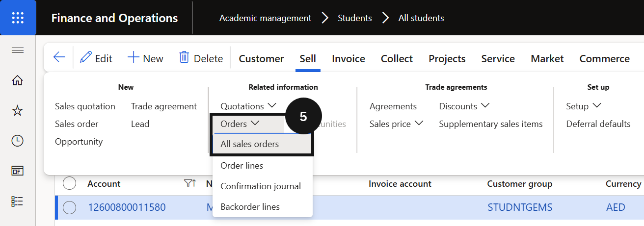
Task: Go to Home in sidebar
Action: pyautogui.click(x=18, y=80)
